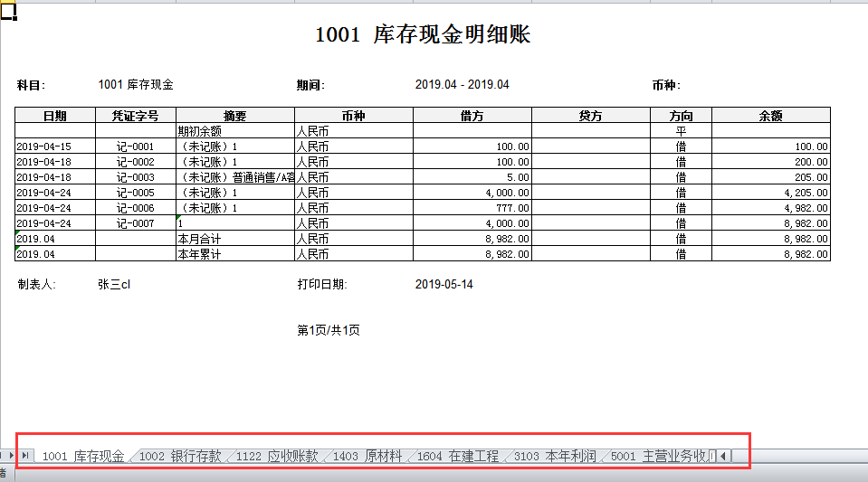The height and width of the screenshot is (482, 868).
Task: Select the 日期 column header cell
Action: pyautogui.click(x=55, y=115)
